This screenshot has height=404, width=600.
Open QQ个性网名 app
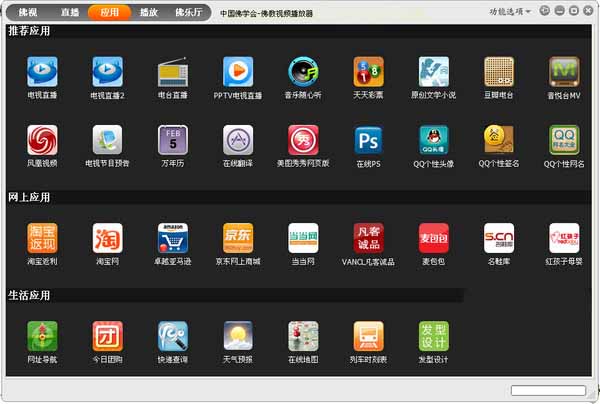(x=564, y=140)
